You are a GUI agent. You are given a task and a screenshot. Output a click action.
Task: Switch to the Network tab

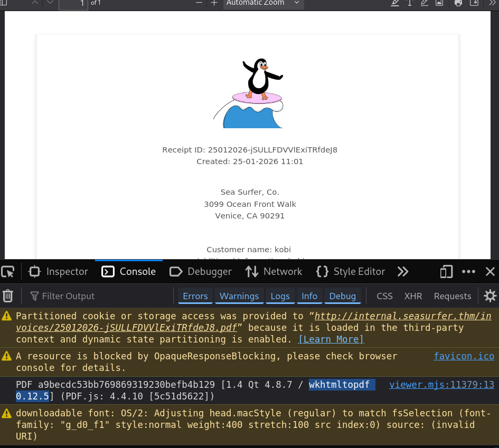[274, 272]
